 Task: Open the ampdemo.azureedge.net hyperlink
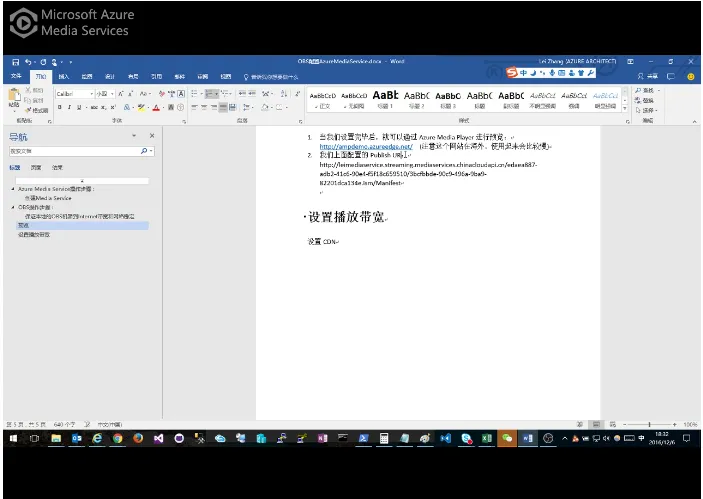pos(366,146)
